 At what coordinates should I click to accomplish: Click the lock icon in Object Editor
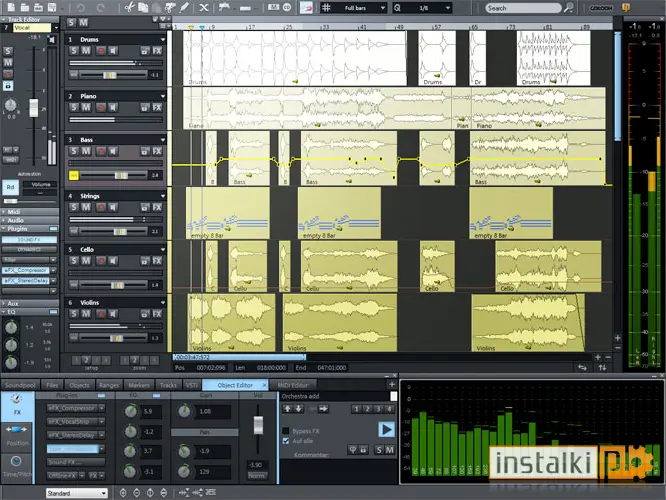[x=364, y=449]
